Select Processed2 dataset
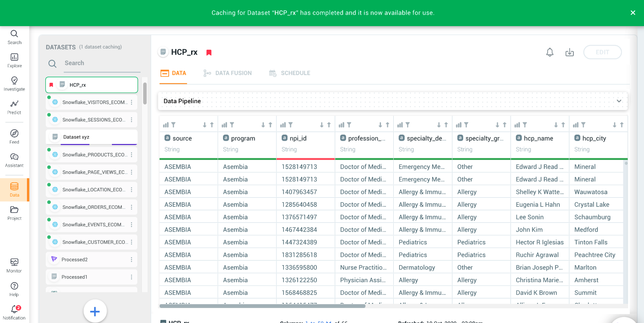644x323 pixels. coord(91,260)
